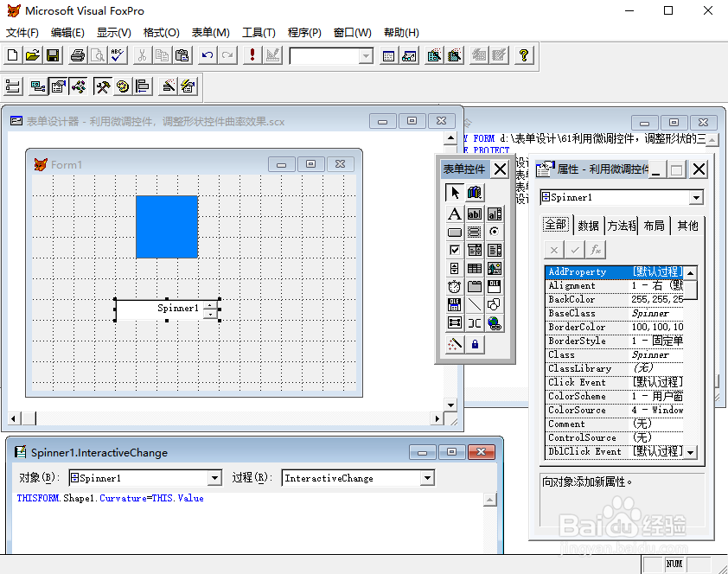The width and height of the screenshot is (728, 574).
Task: Open the Auto Format icon on the designer toolbar
Action: tap(188, 86)
